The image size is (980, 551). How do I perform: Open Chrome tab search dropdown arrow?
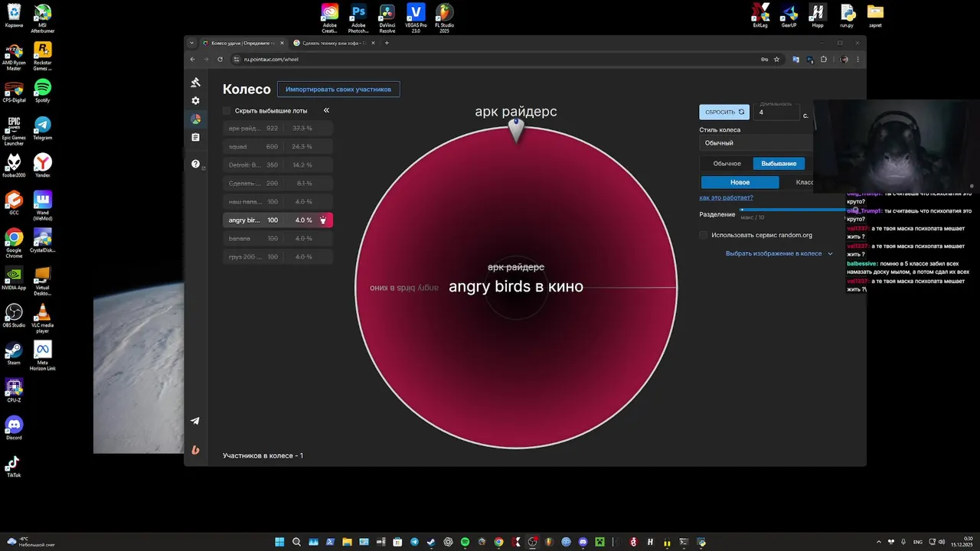tap(192, 43)
